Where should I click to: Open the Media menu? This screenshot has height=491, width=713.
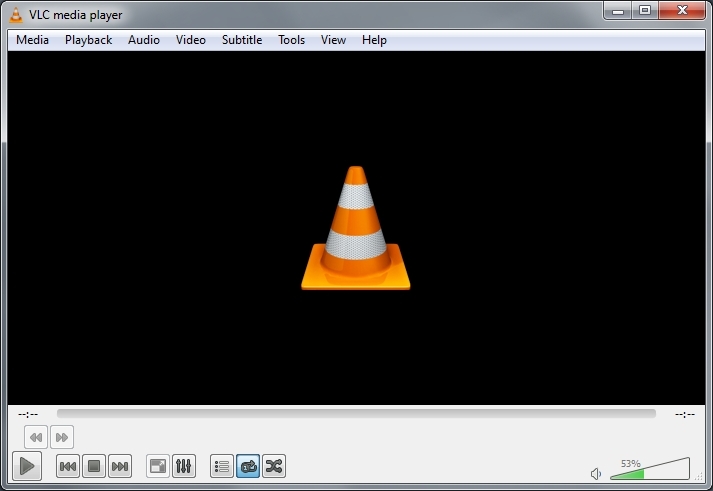[32, 40]
